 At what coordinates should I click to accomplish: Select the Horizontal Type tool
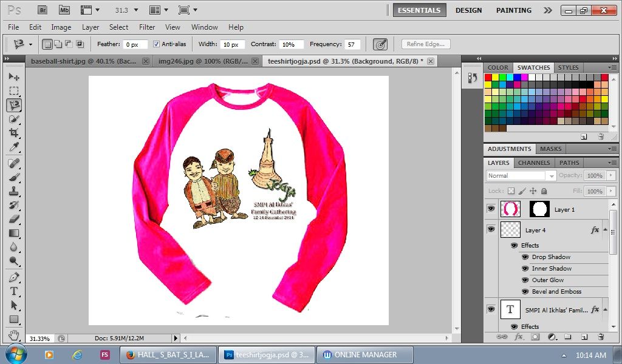pos(14,291)
